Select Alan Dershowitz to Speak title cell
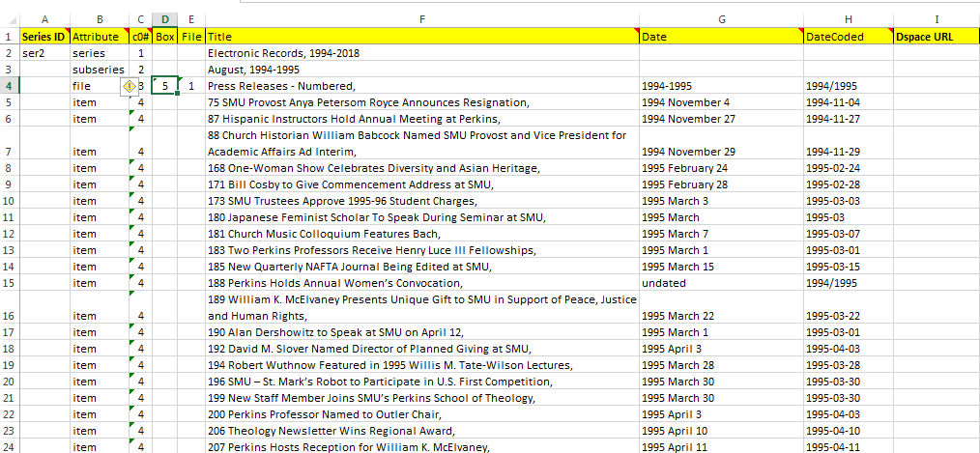Viewport: 980px width, 453px height. (421, 332)
